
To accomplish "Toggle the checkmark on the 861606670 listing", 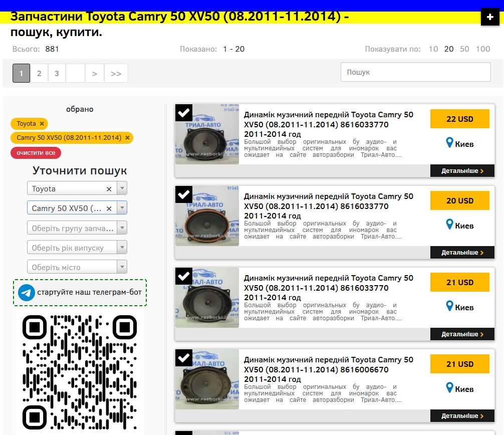I will coord(184,358).
